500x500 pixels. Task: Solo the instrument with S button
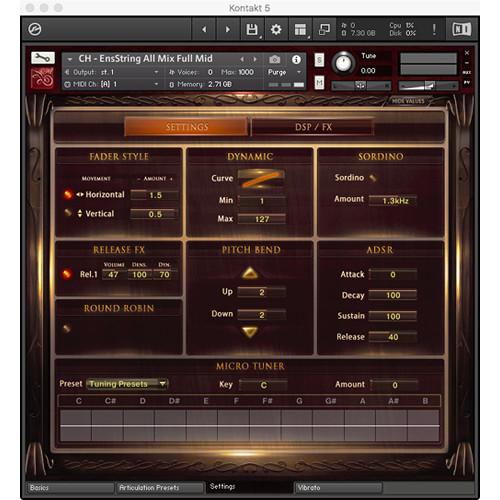319,60
